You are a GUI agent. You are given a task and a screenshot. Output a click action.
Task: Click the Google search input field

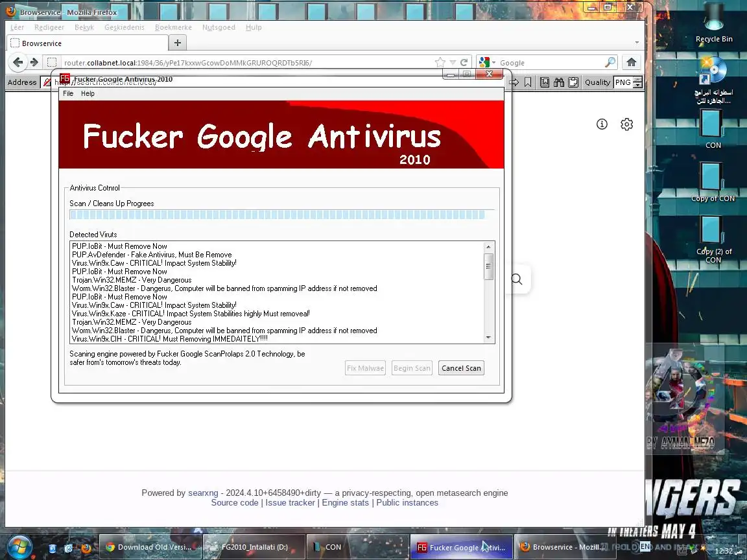pos(551,62)
